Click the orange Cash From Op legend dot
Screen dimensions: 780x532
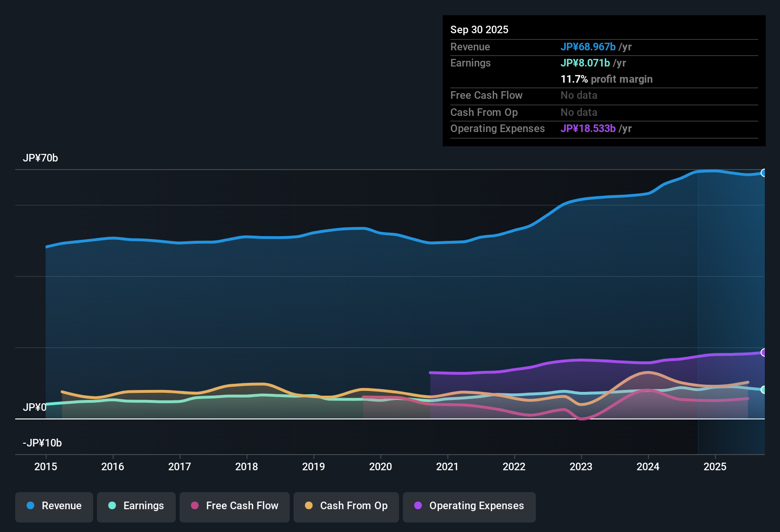[308, 506]
